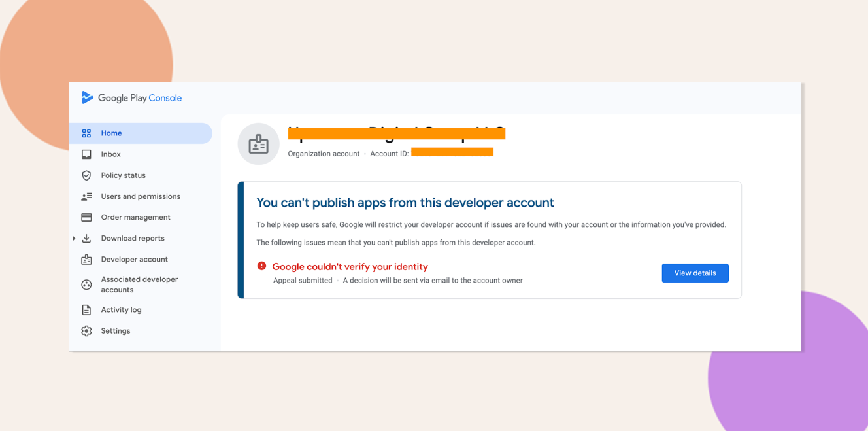Open Order management page
Screen dimensions: 868x431
[141, 217]
